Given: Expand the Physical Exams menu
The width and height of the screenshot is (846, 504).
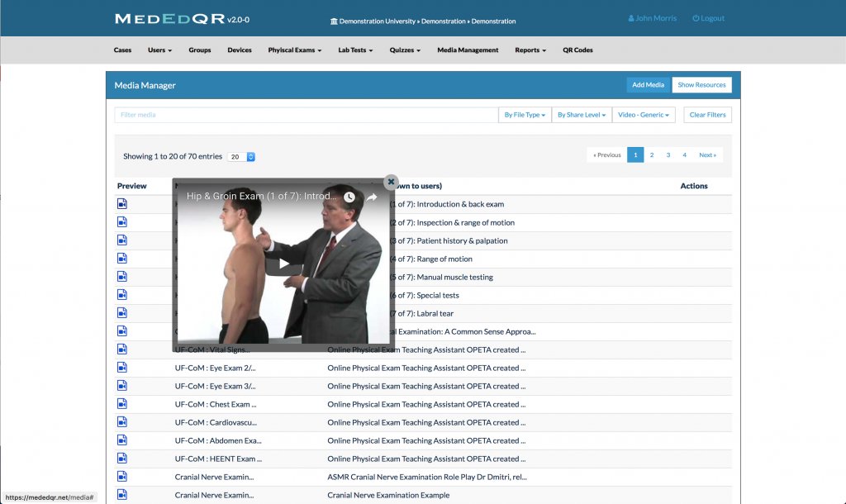Looking at the screenshot, I should [295, 50].
